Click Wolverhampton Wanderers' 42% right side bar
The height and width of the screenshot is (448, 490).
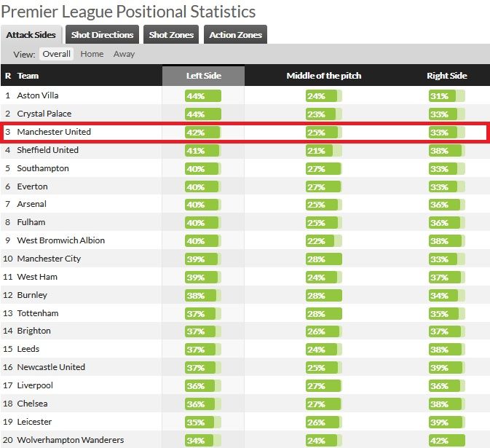(446, 440)
